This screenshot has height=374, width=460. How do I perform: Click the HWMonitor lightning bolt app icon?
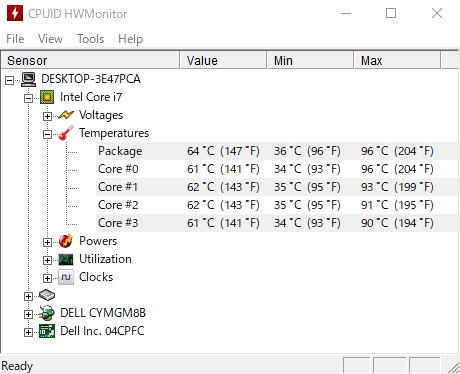(x=15, y=13)
